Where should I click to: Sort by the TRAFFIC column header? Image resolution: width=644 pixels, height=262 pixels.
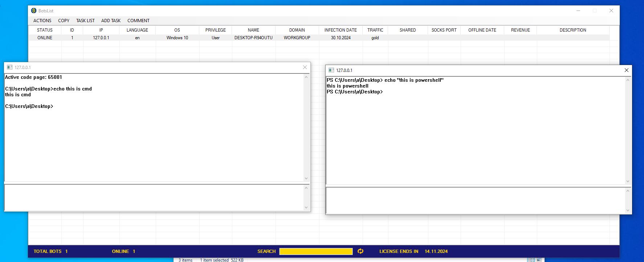pyautogui.click(x=375, y=30)
